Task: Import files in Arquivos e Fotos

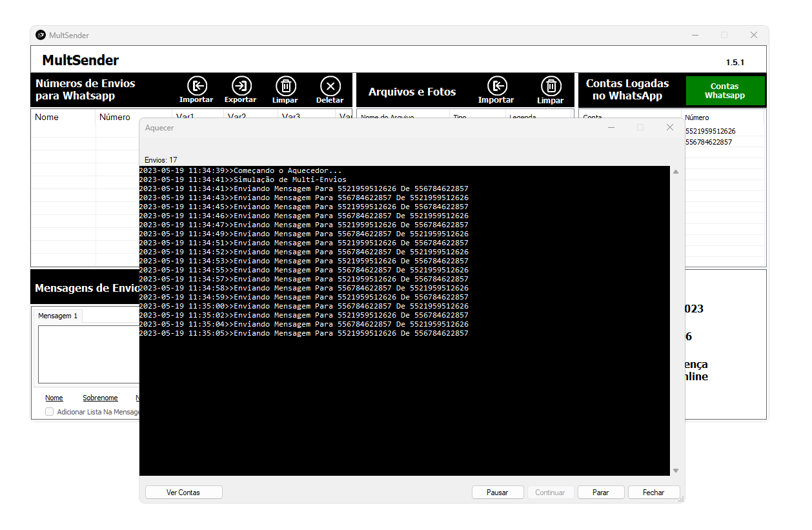Action: (x=496, y=90)
